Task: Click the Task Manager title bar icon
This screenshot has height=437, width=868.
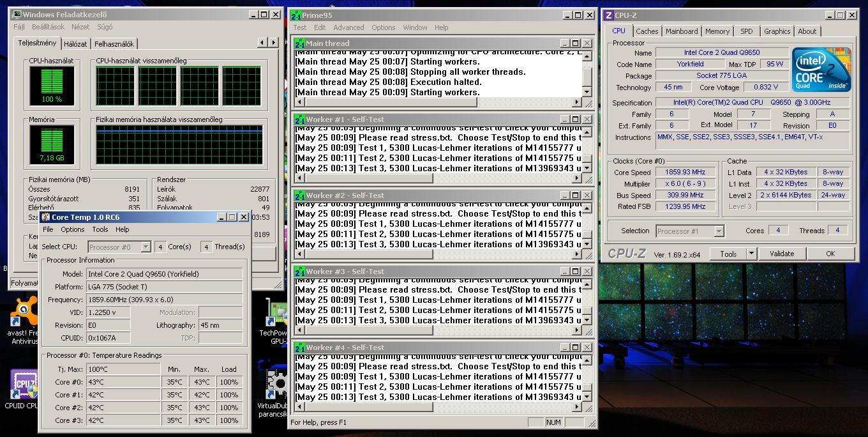Action: (16, 14)
